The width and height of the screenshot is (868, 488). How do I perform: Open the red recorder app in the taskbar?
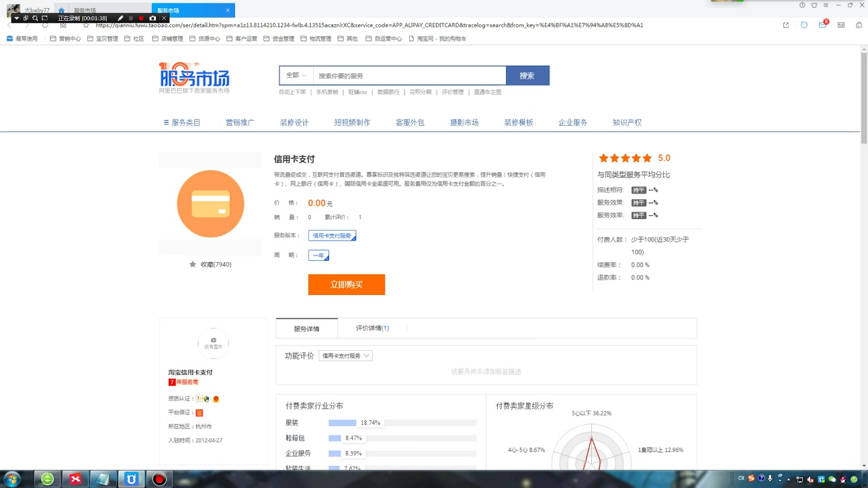(159, 479)
